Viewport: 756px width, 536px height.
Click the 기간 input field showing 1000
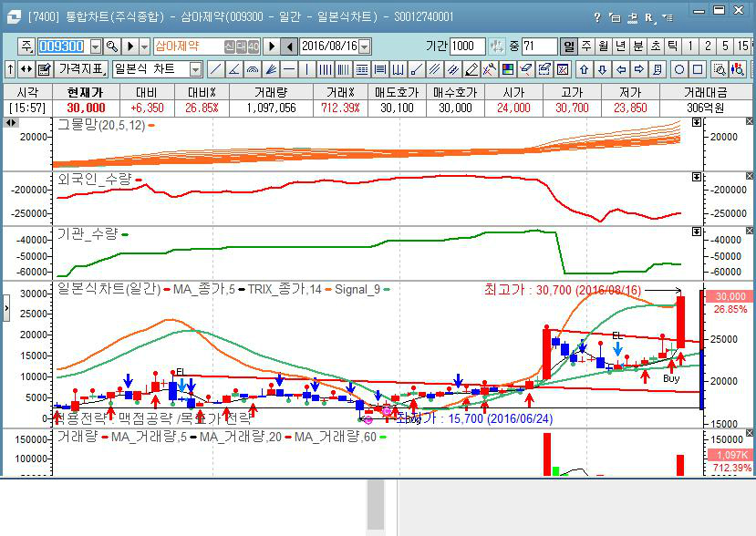[468, 46]
